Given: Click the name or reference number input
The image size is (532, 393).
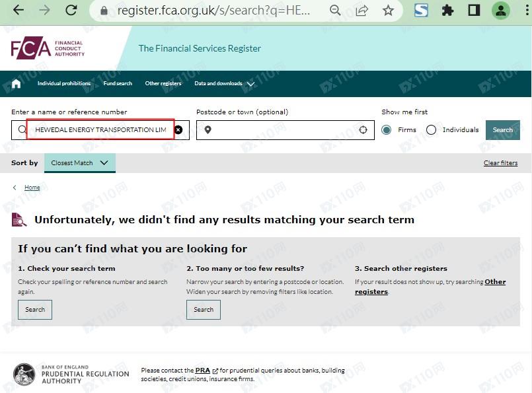Looking at the screenshot, I should pos(100,129).
